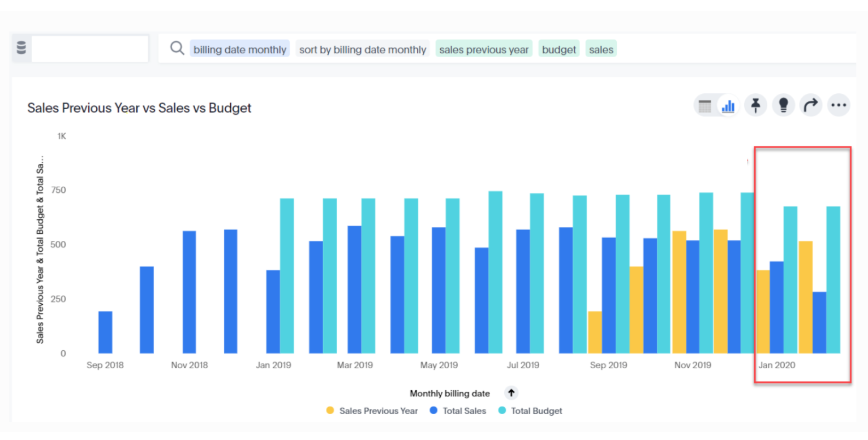Click the data source database icon
Screen dimensions: 868x440
pyautogui.click(x=22, y=48)
